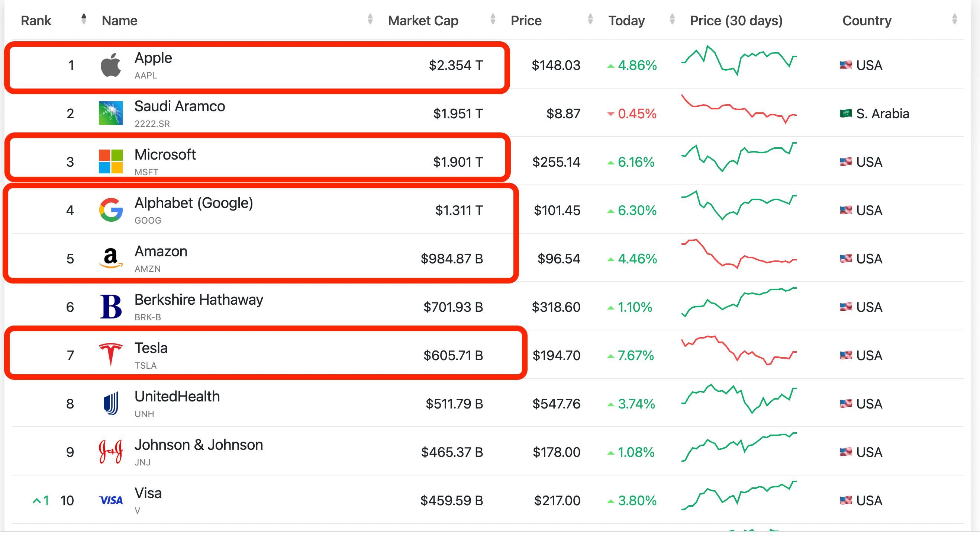
Task: Click UnitedHealth's 30-day price chart
Action: coord(738,399)
